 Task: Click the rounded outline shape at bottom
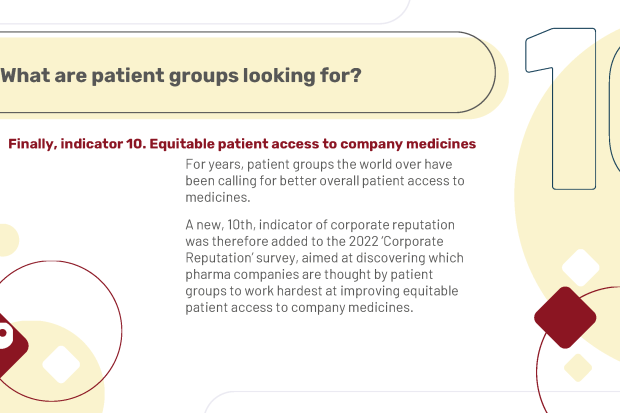click(x=411, y=402)
